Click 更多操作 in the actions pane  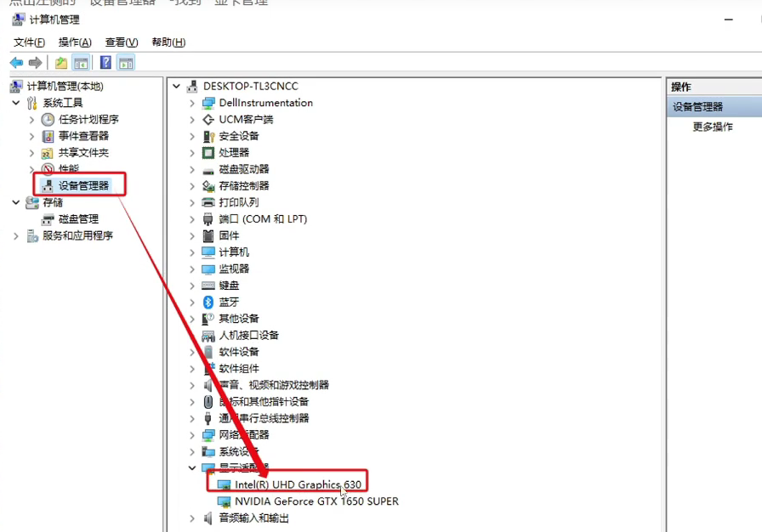pyautogui.click(x=713, y=127)
